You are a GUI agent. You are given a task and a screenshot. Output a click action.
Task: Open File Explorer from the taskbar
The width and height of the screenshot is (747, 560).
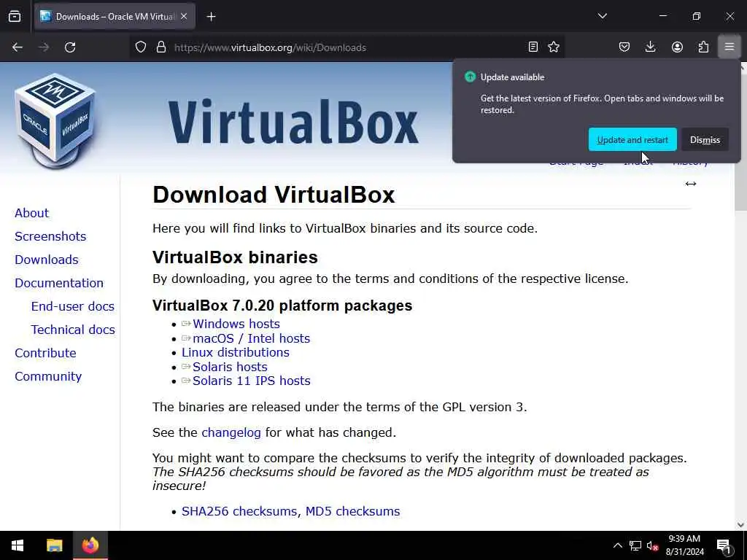54,545
